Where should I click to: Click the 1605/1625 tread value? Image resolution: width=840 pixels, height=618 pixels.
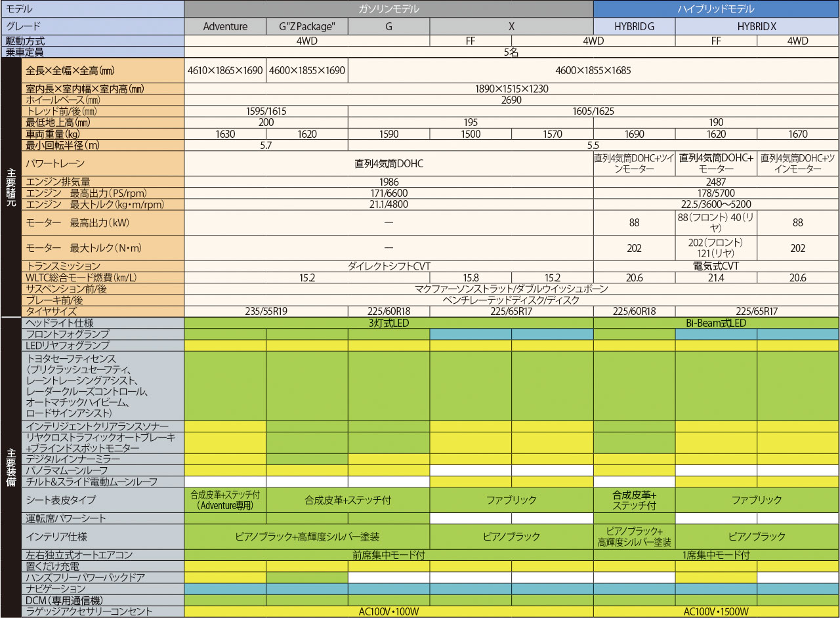(x=594, y=112)
